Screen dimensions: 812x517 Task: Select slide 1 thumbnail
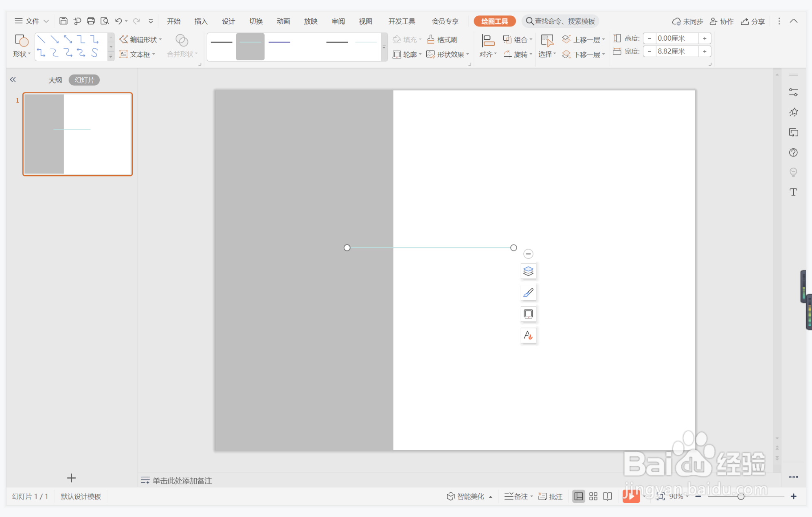coord(77,134)
